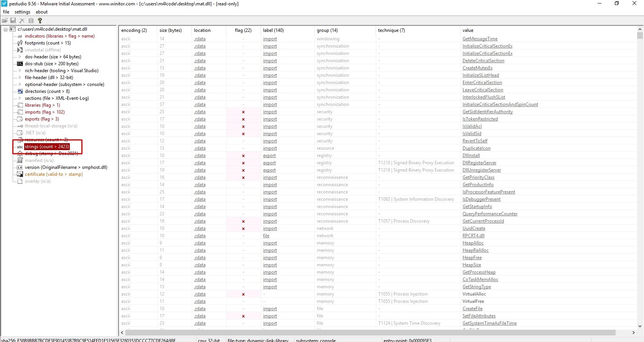This screenshot has width=644, height=342.
Task: Click the RPCRT4.dll value link
Action: tap(473, 236)
